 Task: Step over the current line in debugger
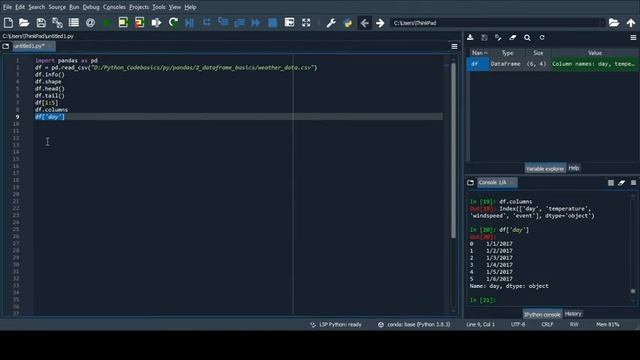(207, 23)
